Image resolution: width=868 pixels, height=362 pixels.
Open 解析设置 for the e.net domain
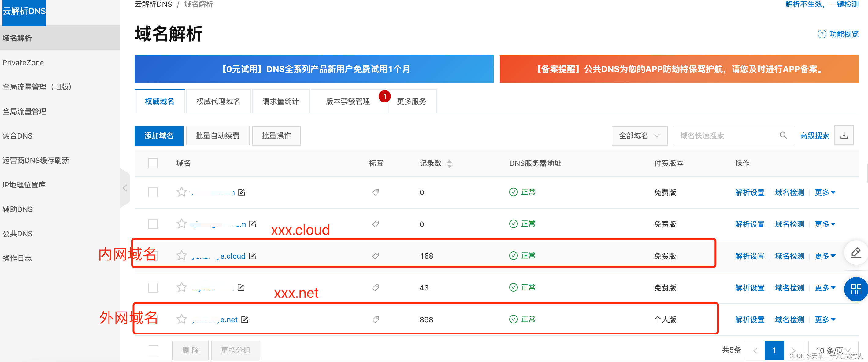click(x=750, y=319)
